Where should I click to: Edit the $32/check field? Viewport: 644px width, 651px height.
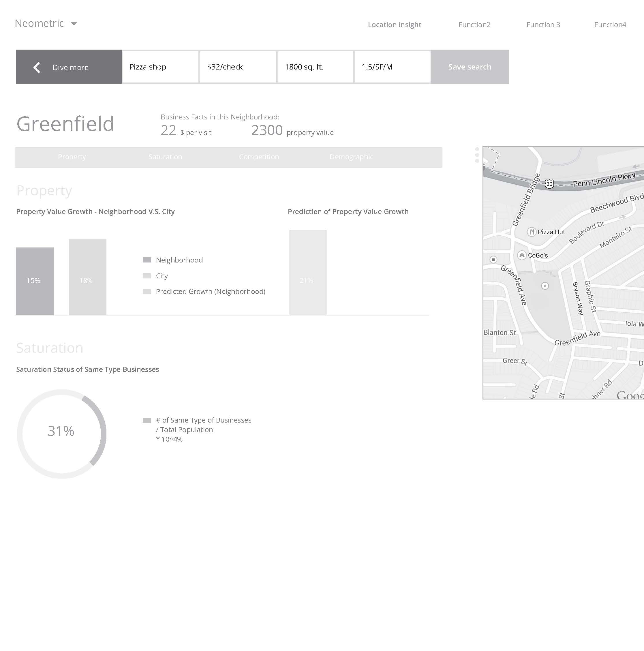(238, 67)
